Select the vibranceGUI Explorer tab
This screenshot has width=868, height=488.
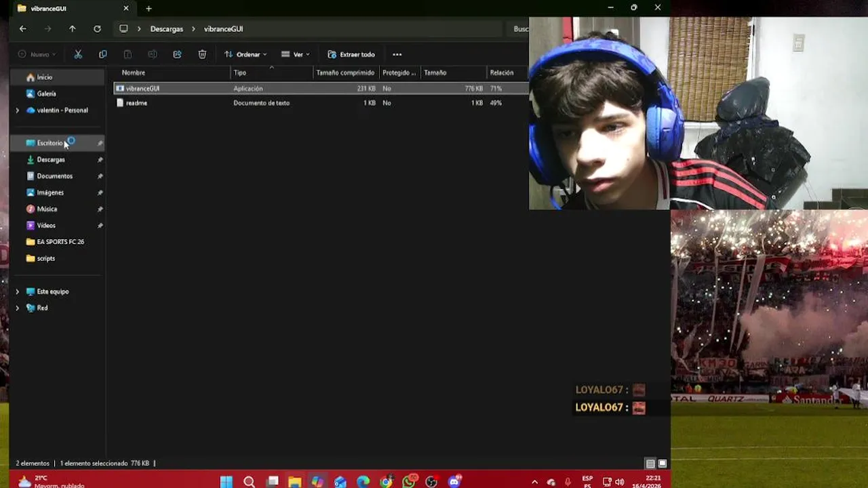click(72, 8)
